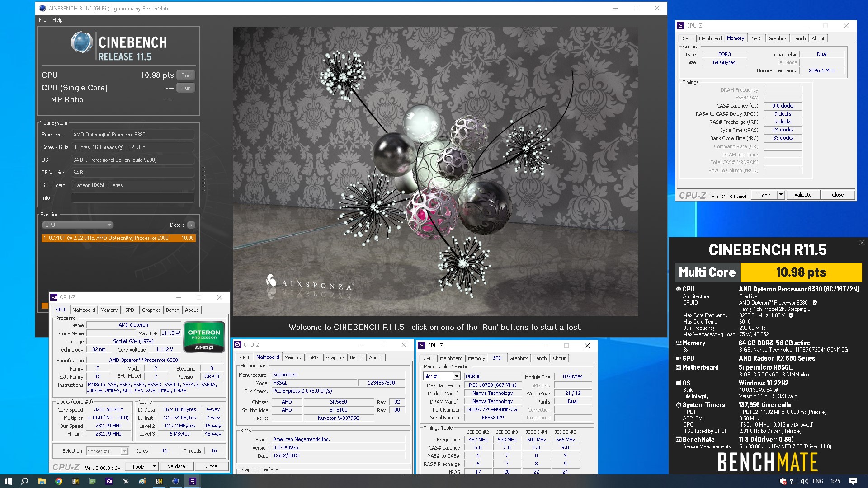Click the 'NT8GC72C4NG0NK-CG' part number field

(x=492, y=410)
